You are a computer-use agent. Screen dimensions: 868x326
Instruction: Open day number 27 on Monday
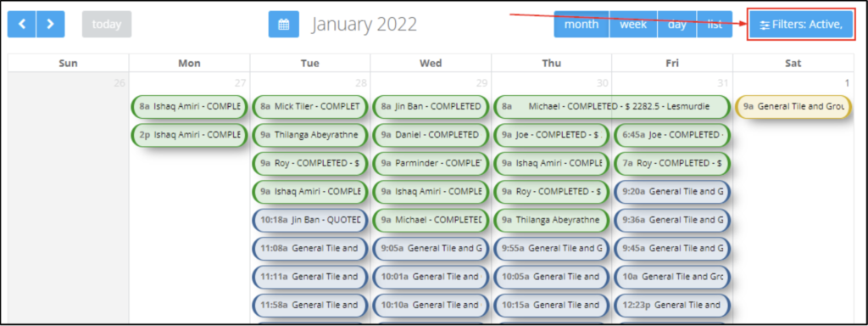(x=240, y=83)
